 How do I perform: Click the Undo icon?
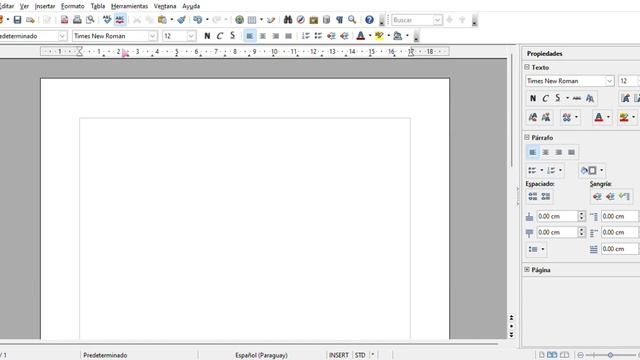(x=198, y=20)
